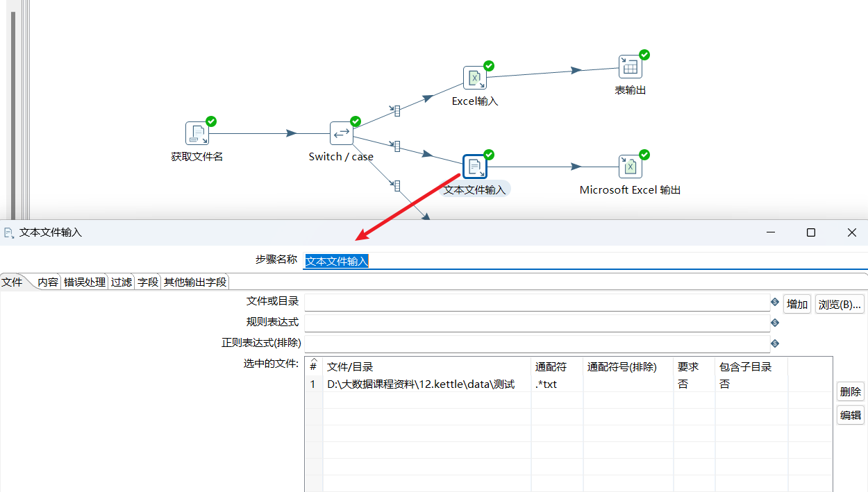The width and height of the screenshot is (868, 492).
Task: Click the 文件或目录 input field
Action: [x=537, y=303]
